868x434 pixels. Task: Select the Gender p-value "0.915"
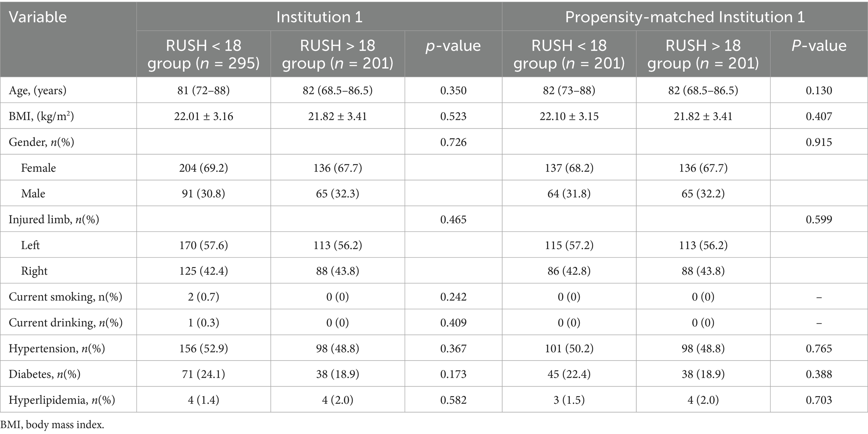(818, 142)
